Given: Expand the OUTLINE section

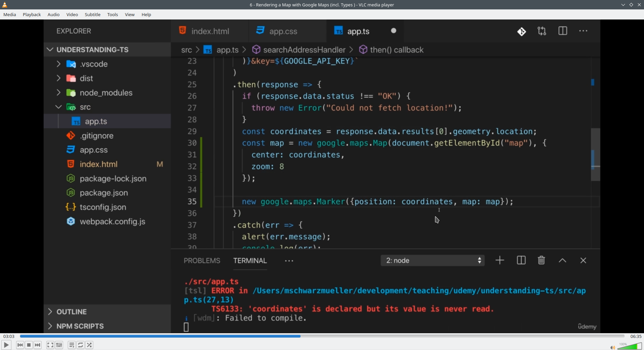Looking at the screenshot, I should point(107,312).
